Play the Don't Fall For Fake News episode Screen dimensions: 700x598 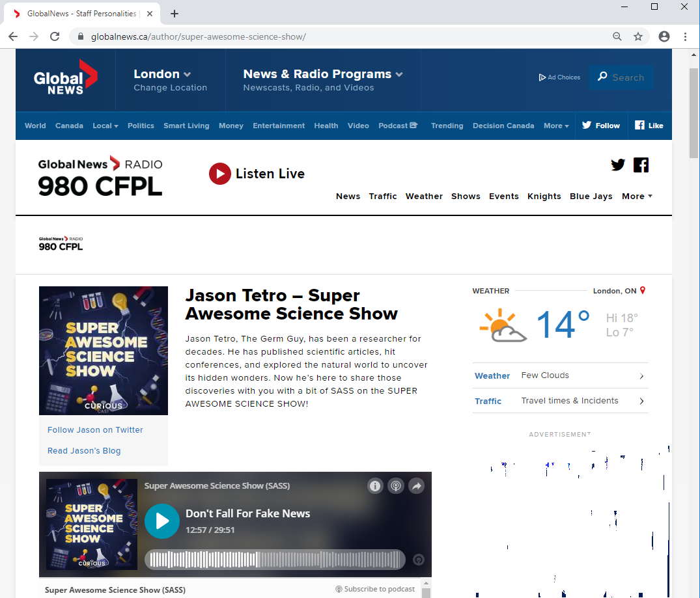[162, 521]
